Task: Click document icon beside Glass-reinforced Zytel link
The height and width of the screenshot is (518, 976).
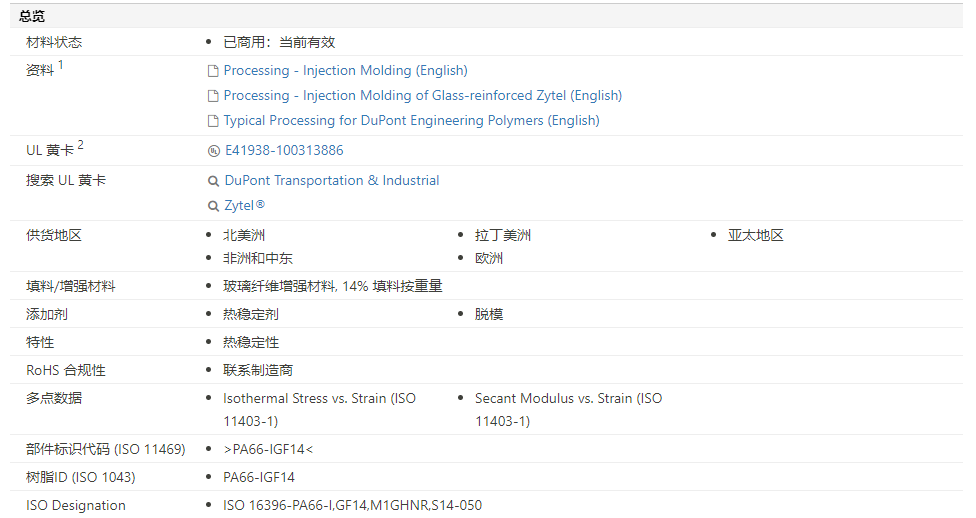Action: point(213,96)
